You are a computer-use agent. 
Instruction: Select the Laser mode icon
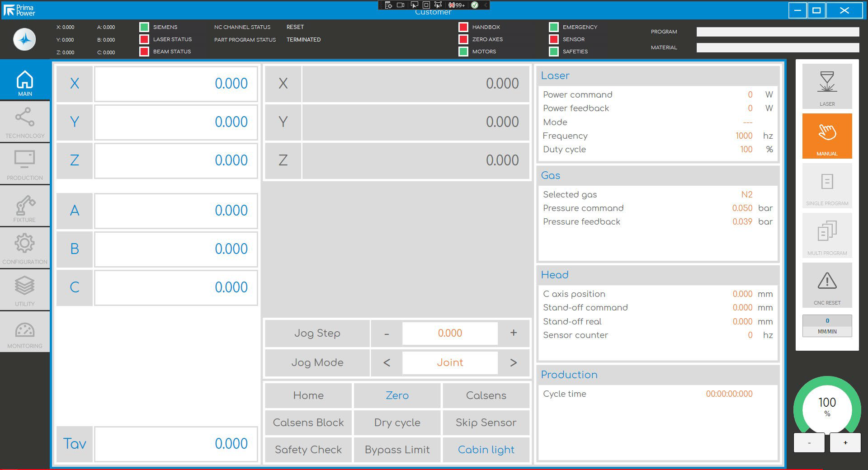click(x=827, y=86)
